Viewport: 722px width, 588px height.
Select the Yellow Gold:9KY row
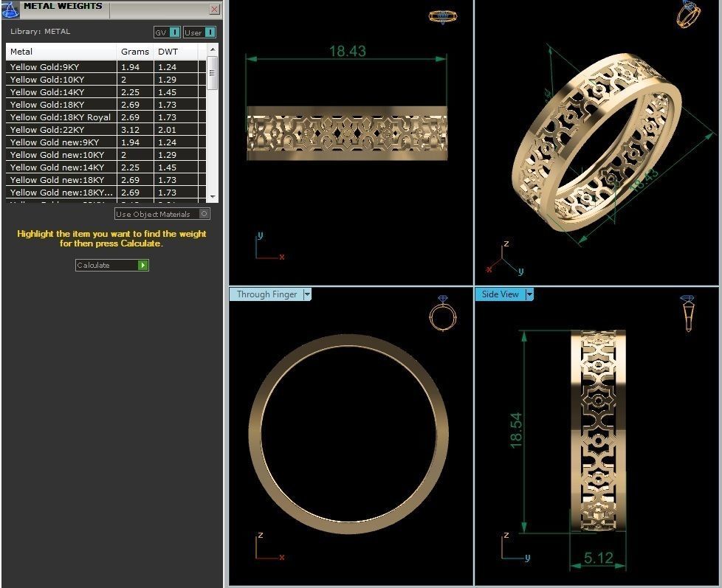coord(106,66)
